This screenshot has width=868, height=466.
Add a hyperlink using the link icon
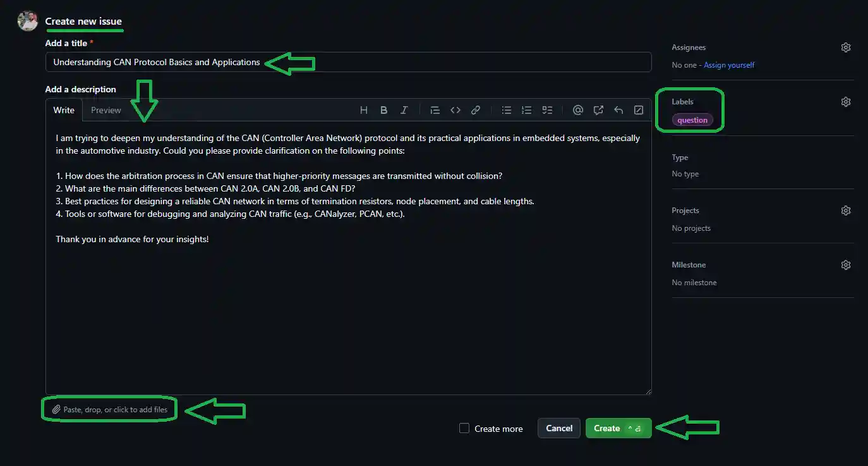[x=476, y=110]
